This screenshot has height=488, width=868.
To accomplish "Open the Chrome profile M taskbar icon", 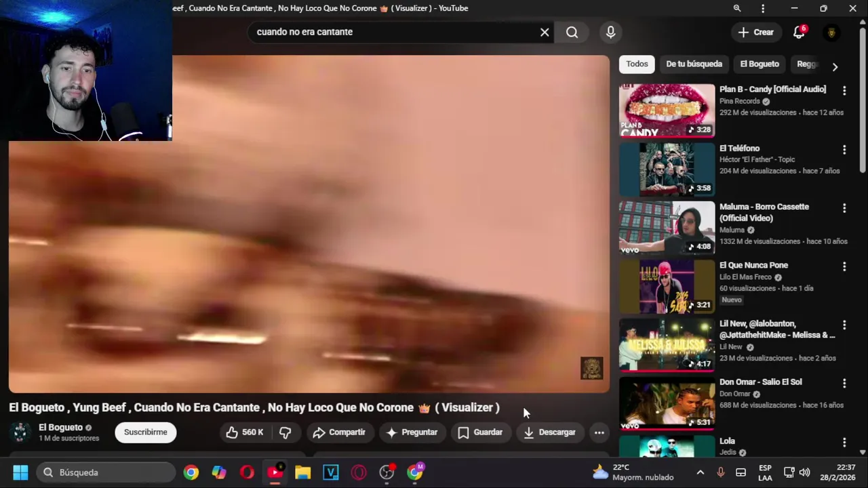I will (x=414, y=472).
